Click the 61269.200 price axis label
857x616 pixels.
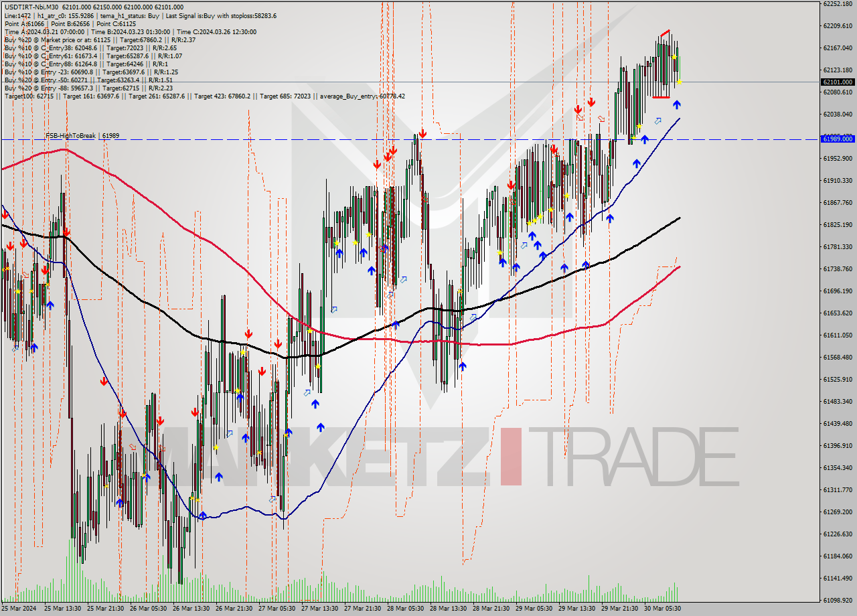838,512
